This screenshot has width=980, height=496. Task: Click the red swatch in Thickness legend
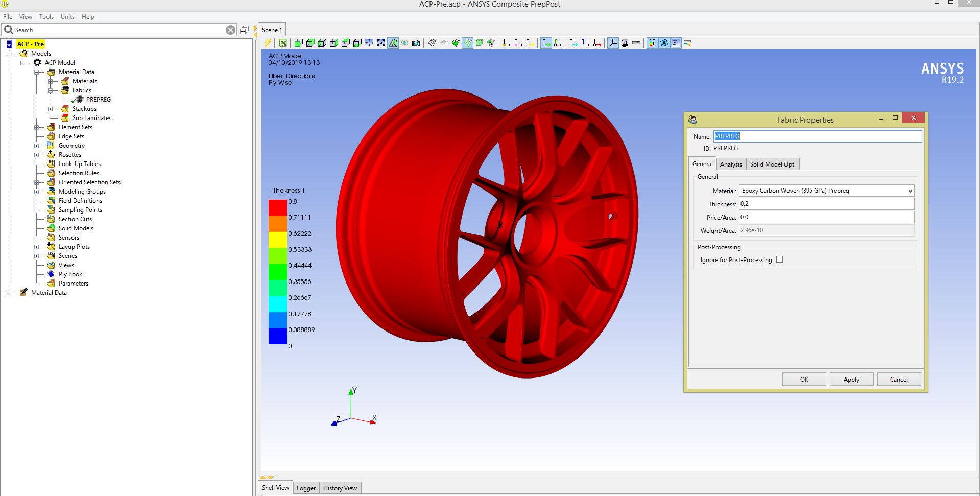[277, 208]
